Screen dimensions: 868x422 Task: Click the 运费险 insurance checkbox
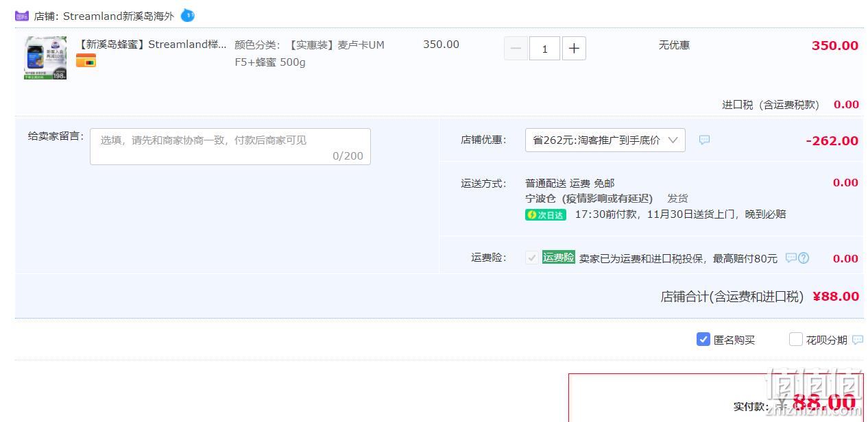pos(532,258)
